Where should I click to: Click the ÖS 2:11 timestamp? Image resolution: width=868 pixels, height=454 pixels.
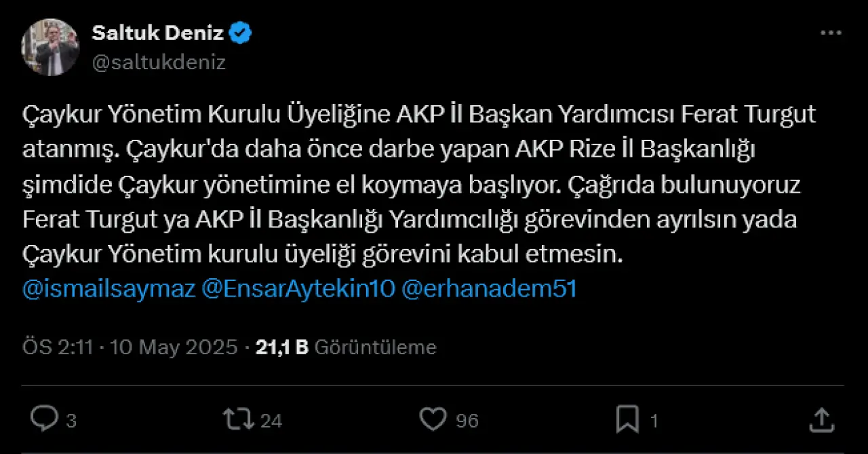pyautogui.click(x=57, y=347)
